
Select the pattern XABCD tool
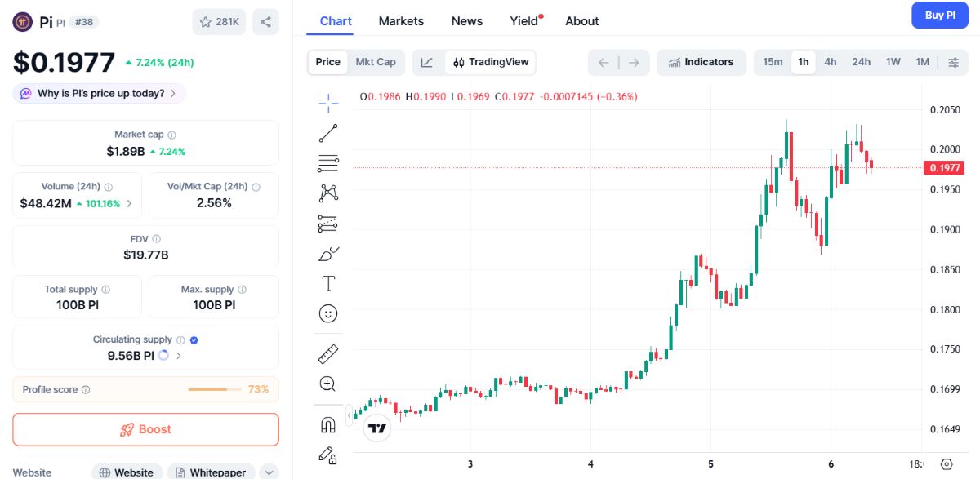tap(328, 193)
